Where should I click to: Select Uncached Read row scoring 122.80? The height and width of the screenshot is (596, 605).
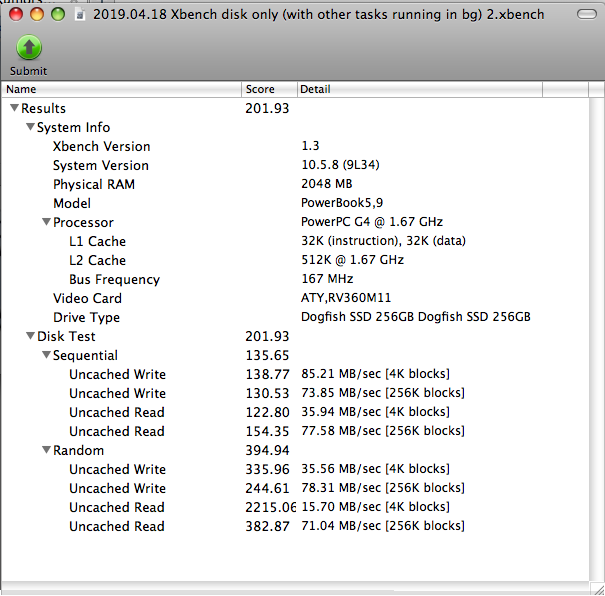295,412
